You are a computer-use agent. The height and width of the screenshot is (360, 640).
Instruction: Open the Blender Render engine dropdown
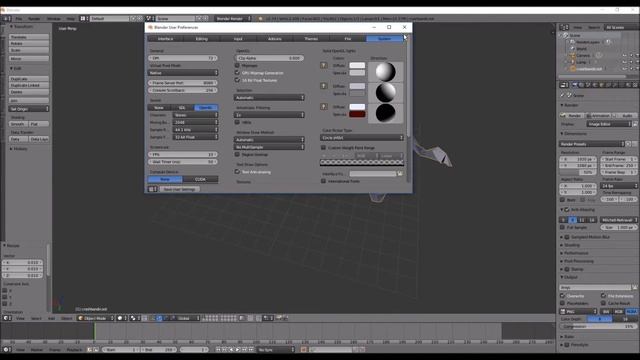point(233,18)
